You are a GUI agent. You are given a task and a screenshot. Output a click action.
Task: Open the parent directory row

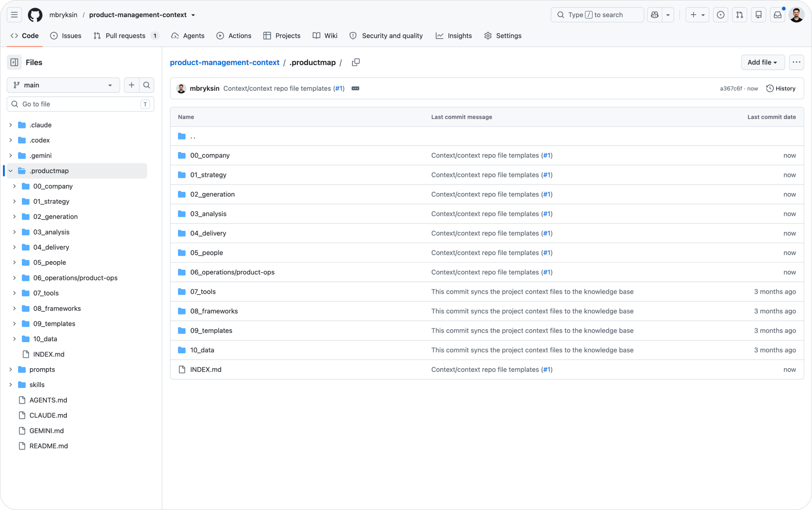(x=487, y=136)
